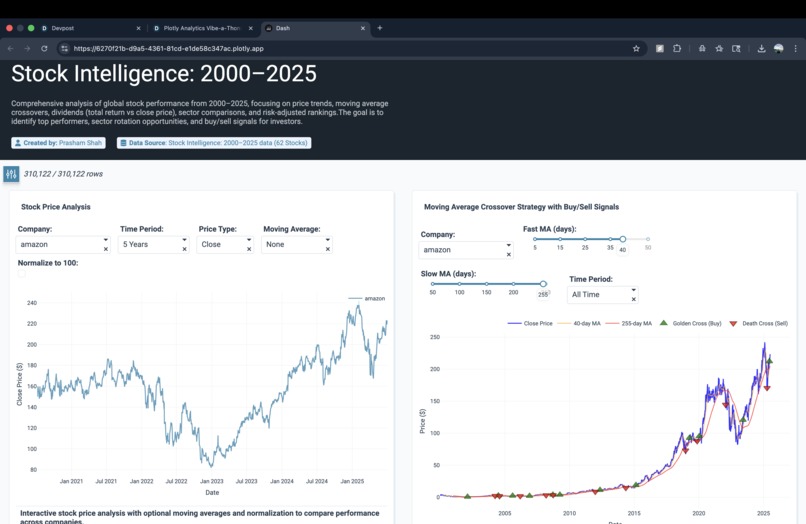Clear the 5 Years time period x

tap(184, 249)
